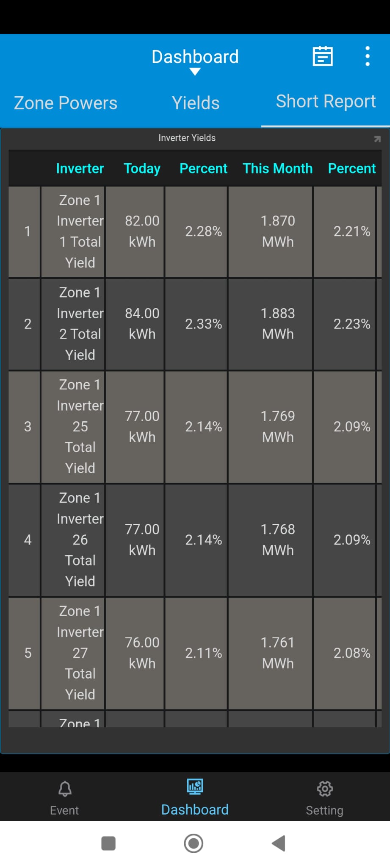Tap the Event bell icon

pos(65,789)
